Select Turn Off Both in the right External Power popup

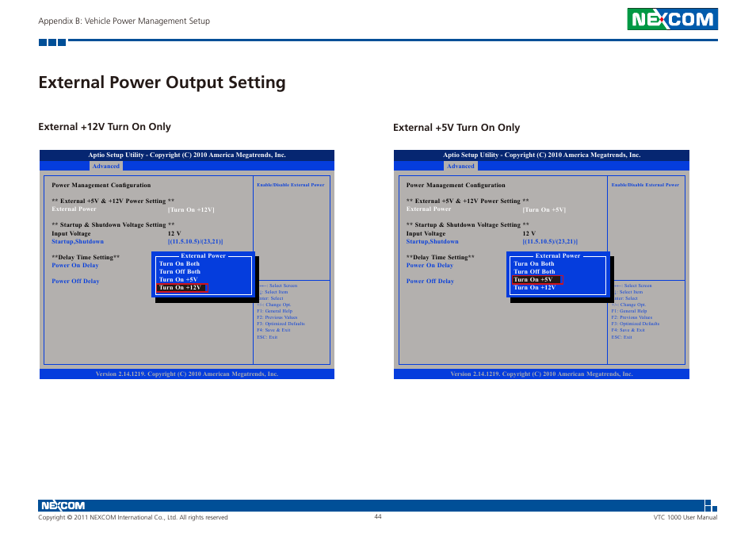pos(534,271)
